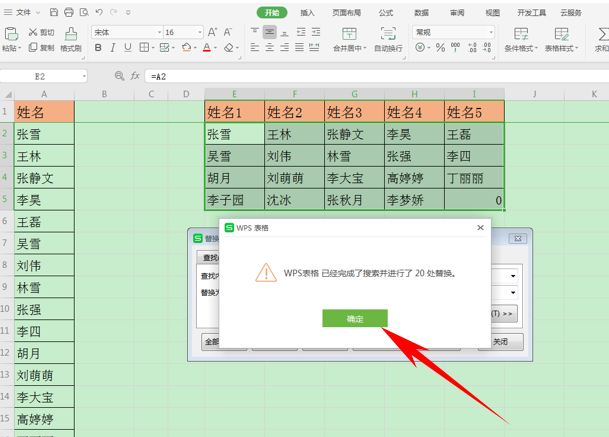Open the Formulas ribbon tab
Viewport: 609px width, 437px height.
coord(386,13)
